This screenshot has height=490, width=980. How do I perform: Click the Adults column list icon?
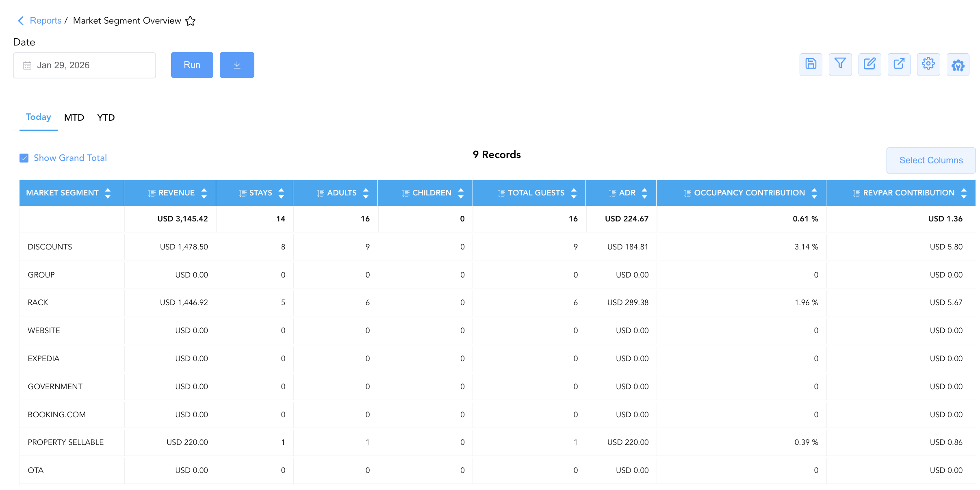(x=321, y=193)
